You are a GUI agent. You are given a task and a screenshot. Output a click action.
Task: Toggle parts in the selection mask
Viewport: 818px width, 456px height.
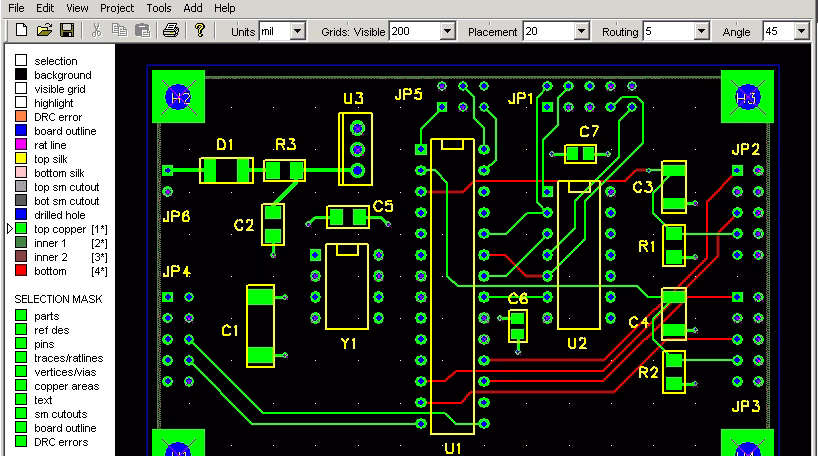coord(21,315)
